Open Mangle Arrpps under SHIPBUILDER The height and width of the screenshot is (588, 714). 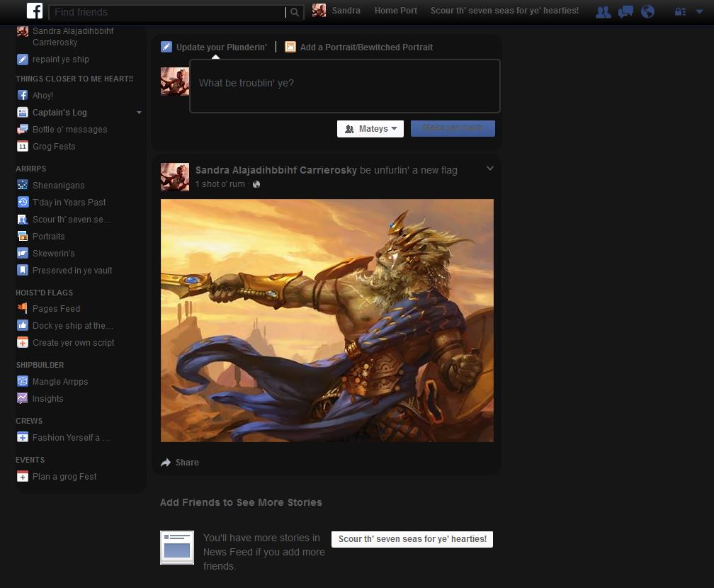60,381
